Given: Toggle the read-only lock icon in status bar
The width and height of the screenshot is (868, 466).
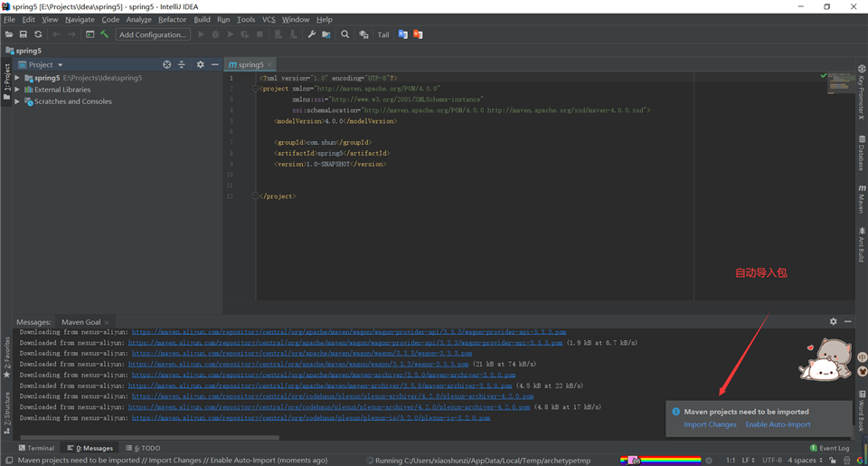Looking at the screenshot, I should pos(833,461).
